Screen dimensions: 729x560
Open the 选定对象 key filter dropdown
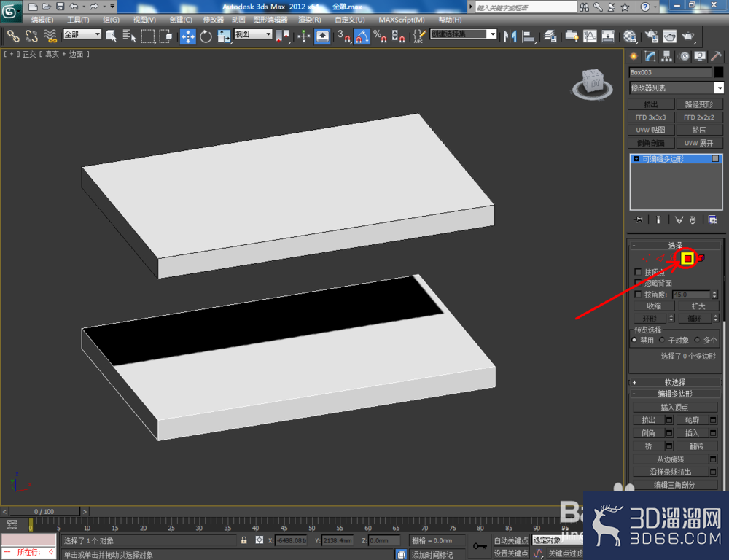[x=557, y=540]
